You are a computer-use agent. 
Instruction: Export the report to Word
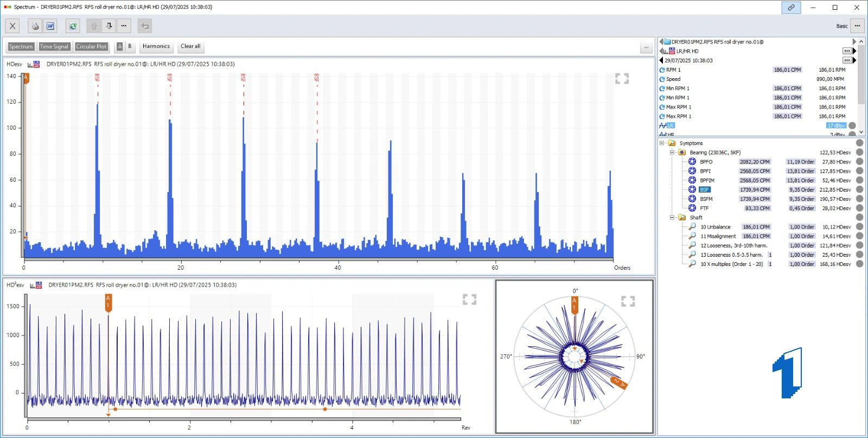point(50,26)
